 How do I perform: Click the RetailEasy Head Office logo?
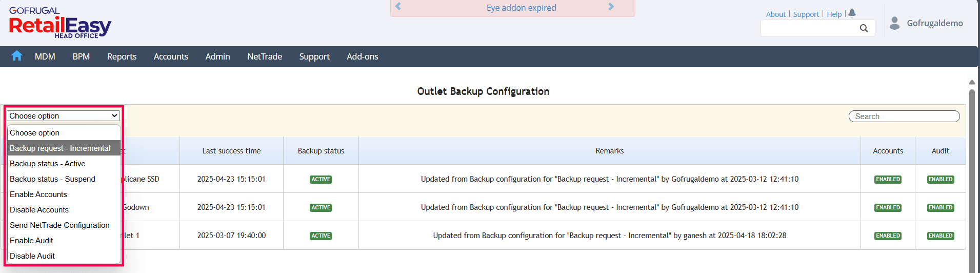[x=60, y=24]
